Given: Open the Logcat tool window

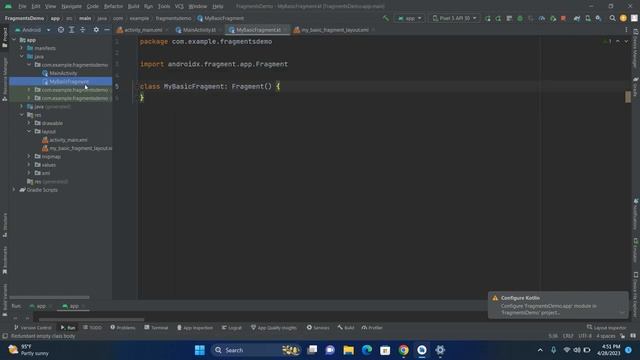Looking at the screenshot, I should click(x=231, y=327).
